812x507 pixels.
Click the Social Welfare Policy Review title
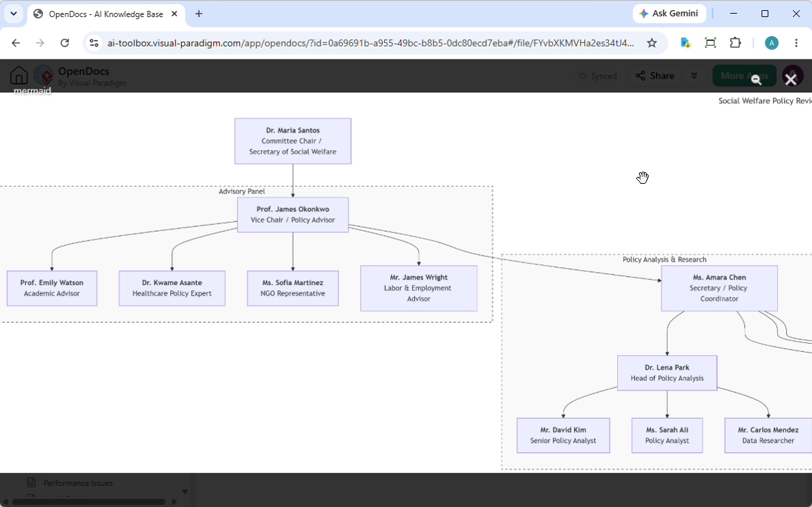pyautogui.click(x=765, y=100)
